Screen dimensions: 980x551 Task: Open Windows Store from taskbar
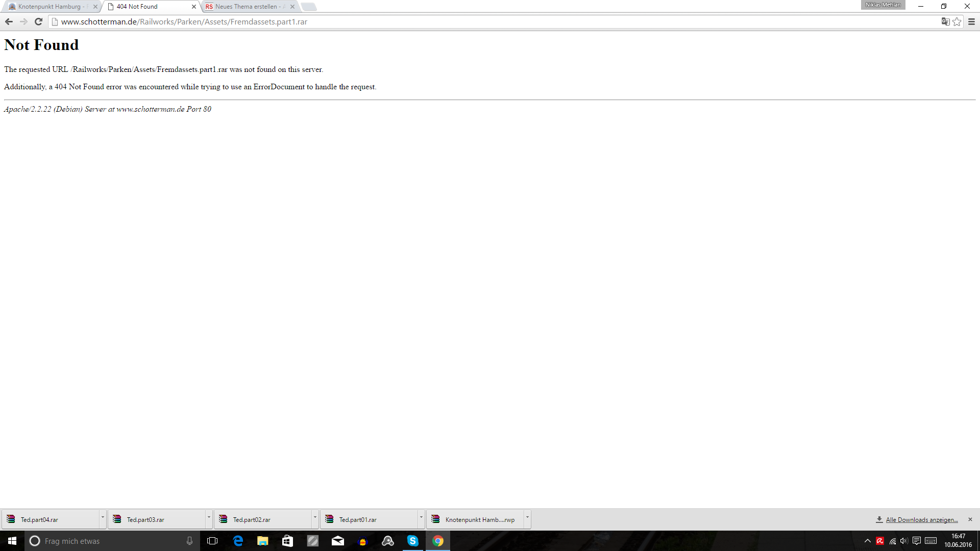[x=287, y=541]
